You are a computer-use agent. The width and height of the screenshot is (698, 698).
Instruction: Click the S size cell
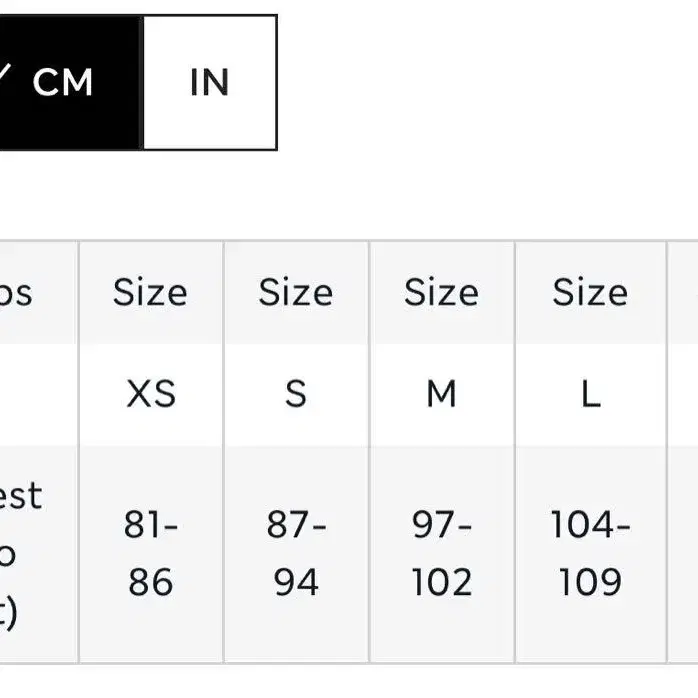tap(296, 394)
